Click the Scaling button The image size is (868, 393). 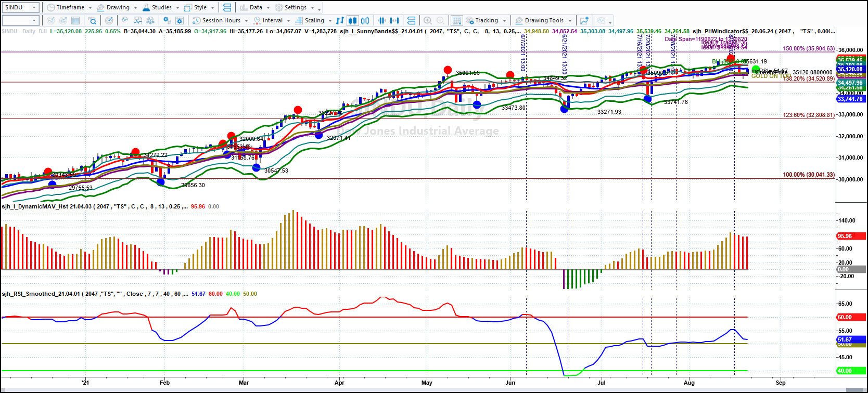(310, 20)
